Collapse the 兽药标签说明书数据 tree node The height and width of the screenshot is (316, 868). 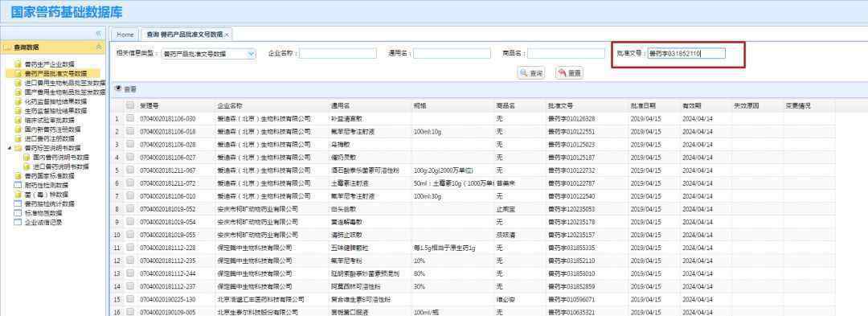point(10,148)
